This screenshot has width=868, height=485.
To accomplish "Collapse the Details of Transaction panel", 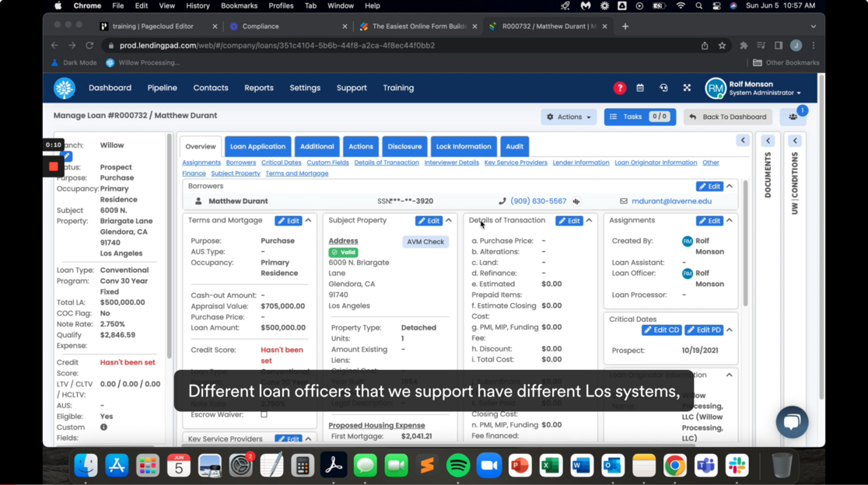I will (x=589, y=221).
